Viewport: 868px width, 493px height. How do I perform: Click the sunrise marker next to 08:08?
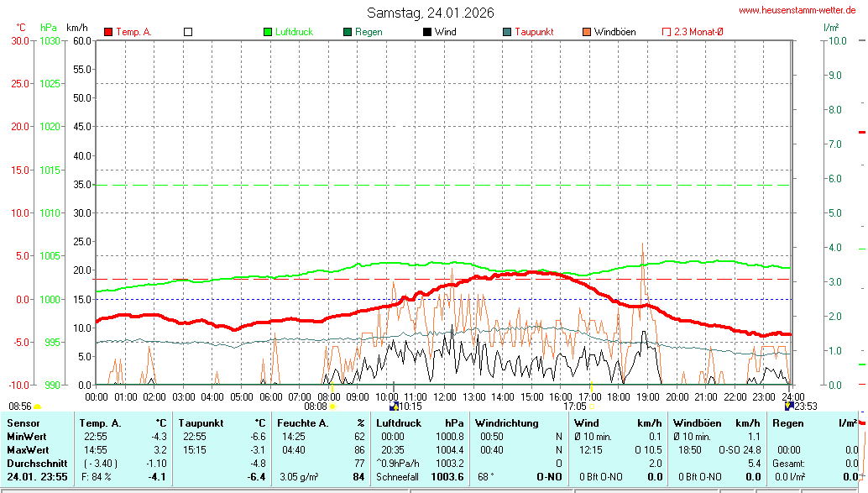point(332,406)
